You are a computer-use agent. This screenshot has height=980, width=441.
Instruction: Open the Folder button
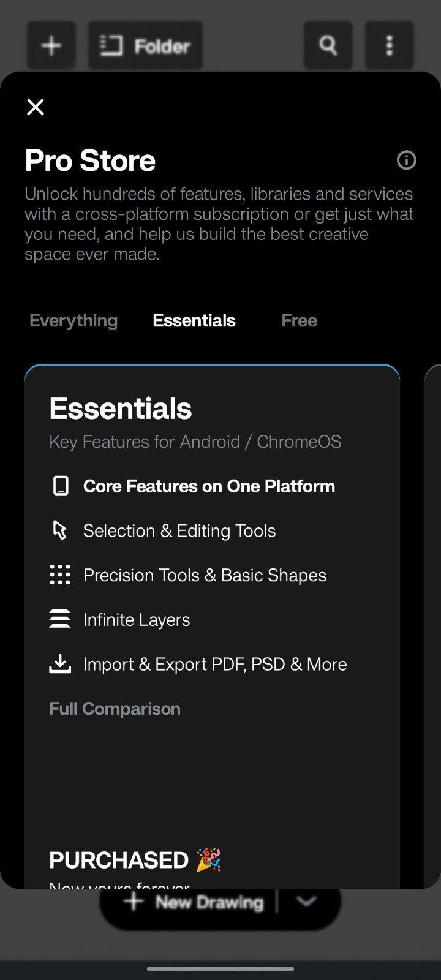point(145,46)
